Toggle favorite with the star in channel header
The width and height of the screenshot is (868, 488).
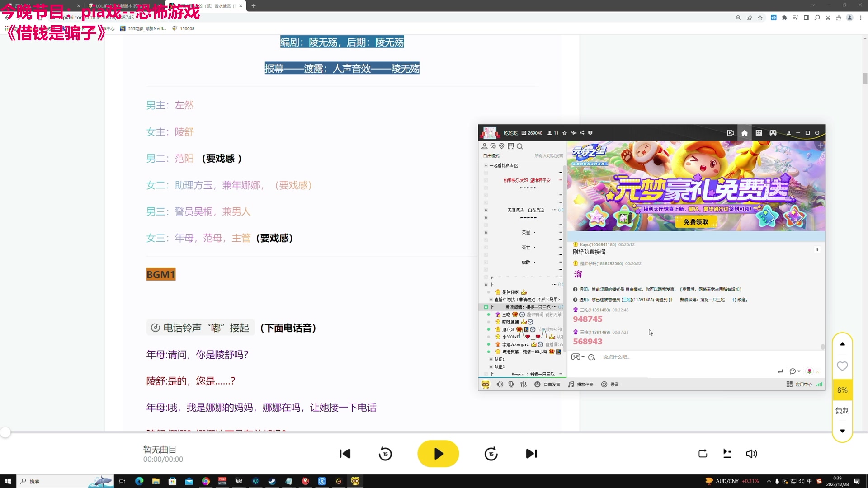[x=564, y=132]
